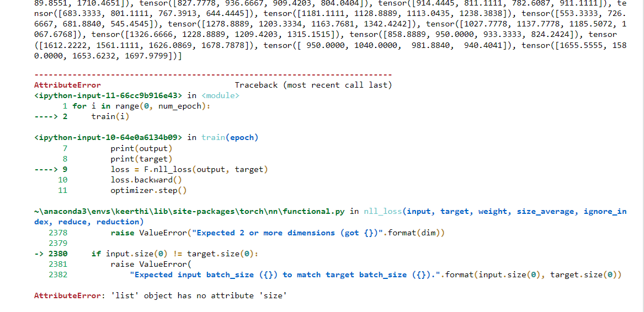Image resolution: width=644 pixels, height=312 pixels.
Task: Click the arrow marker '-> 2380'
Action: click(51, 254)
